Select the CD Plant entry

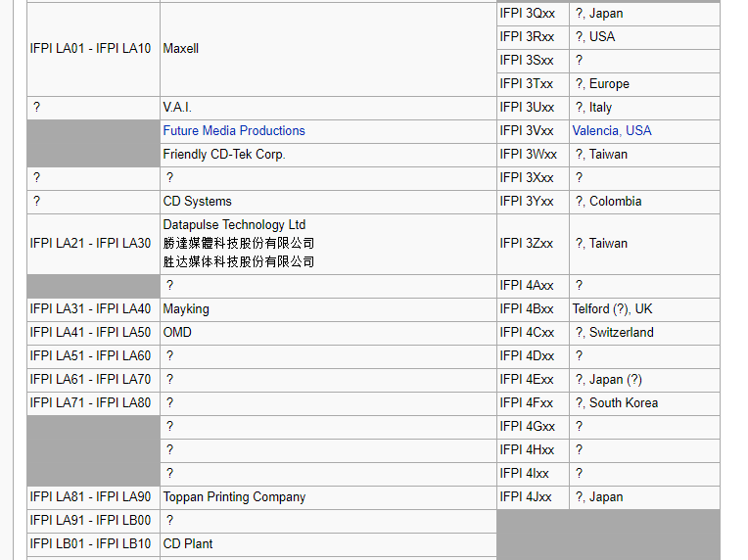[x=188, y=544]
